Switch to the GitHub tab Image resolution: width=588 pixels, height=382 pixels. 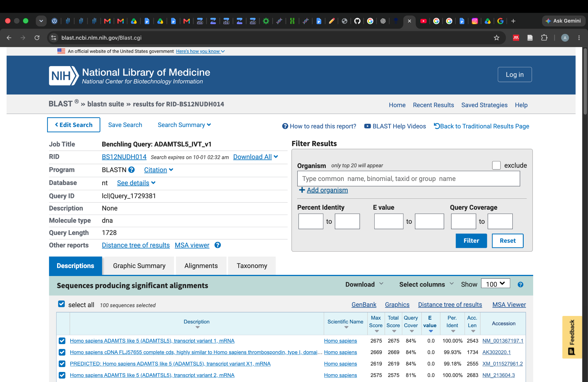[x=357, y=21]
